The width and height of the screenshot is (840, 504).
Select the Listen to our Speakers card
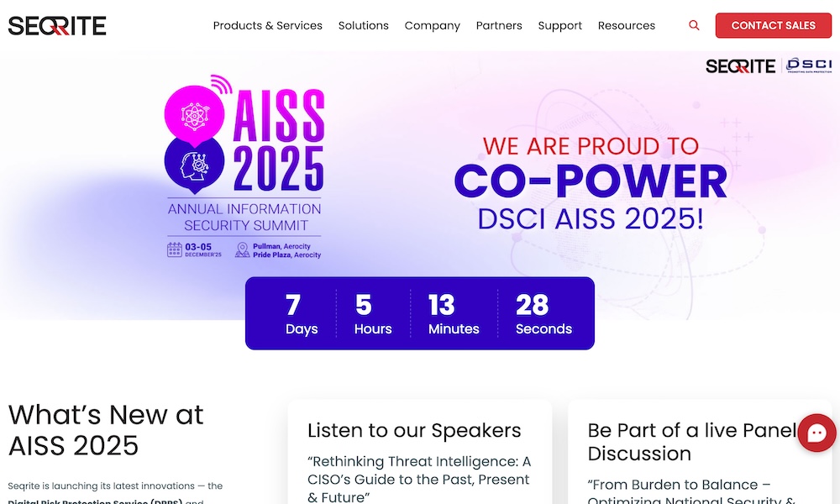coord(419,454)
